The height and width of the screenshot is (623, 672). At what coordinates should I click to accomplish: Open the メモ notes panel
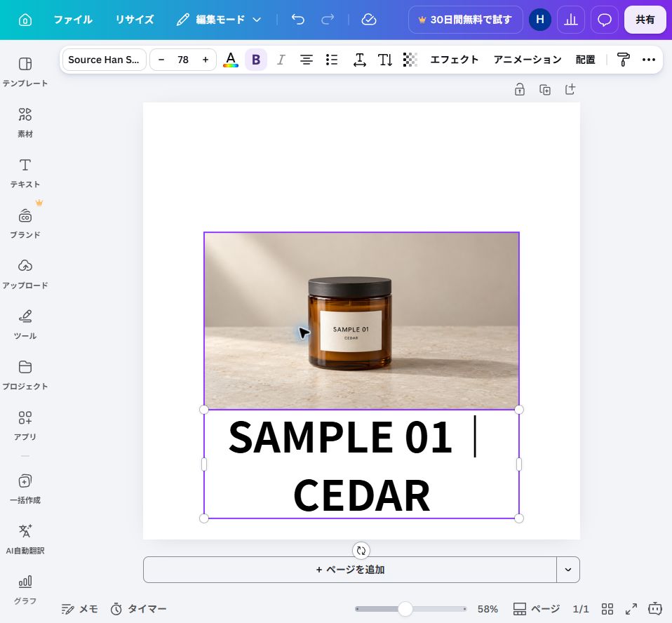tap(80, 609)
